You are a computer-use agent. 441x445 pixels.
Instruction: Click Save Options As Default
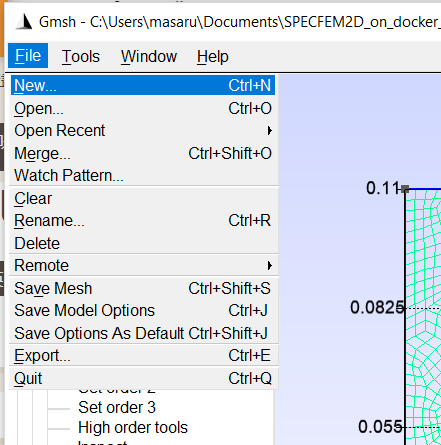pos(143,333)
